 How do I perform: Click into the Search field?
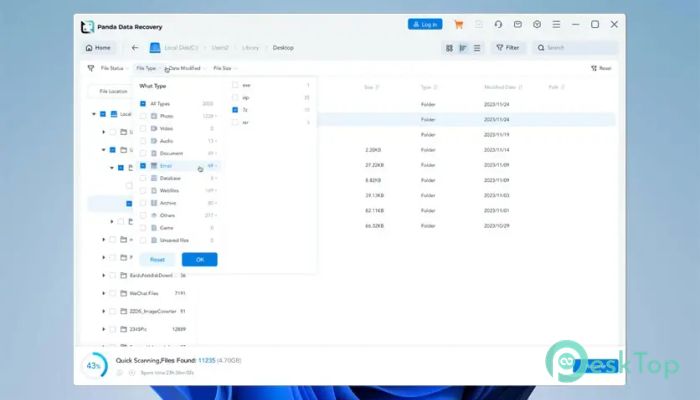click(575, 48)
